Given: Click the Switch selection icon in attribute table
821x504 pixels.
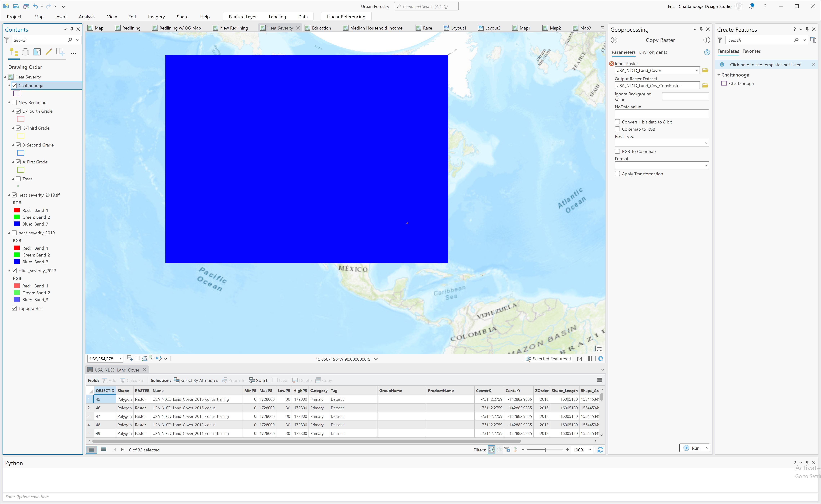Looking at the screenshot, I should 252,380.
